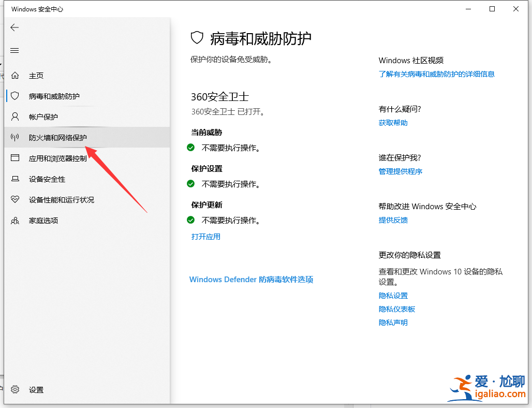This screenshot has width=532, height=408.
Task: Open Windows Defender 防病毒软件选项
Action: pyautogui.click(x=251, y=279)
